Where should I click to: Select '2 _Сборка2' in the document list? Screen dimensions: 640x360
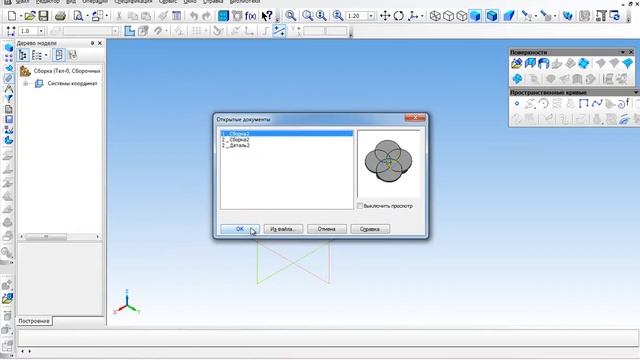tap(236, 140)
